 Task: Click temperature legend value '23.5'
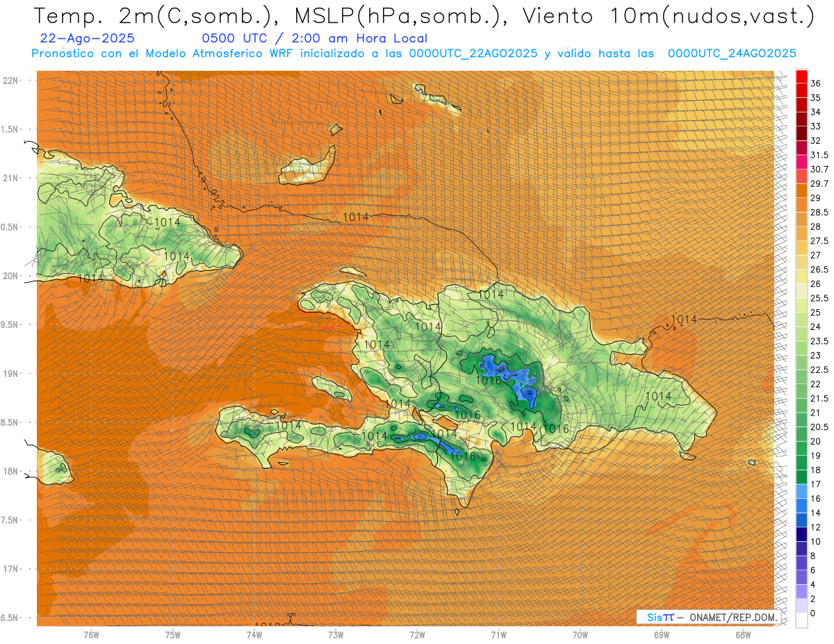(819, 341)
